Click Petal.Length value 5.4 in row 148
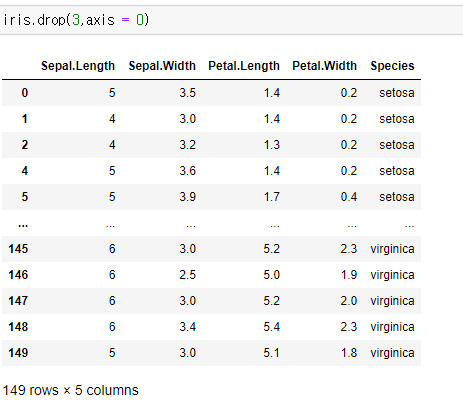The width and height of the screenshot is (463, 402). tap(271, 327)
